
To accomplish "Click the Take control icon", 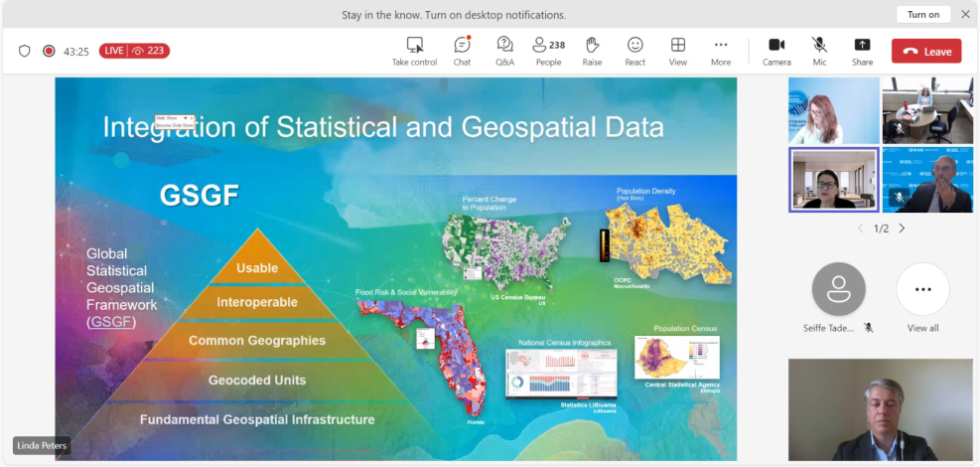I will point(414,46).
